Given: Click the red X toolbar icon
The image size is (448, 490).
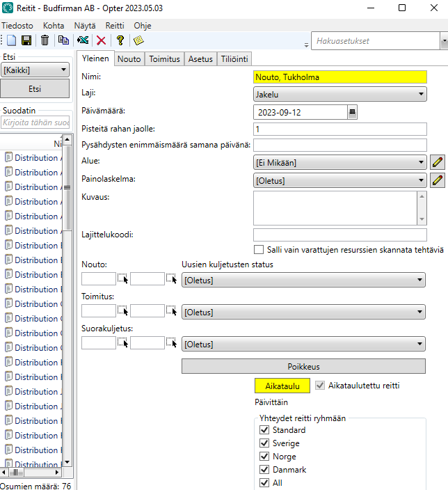Looking at the screenshot, I should pyautogui.click(x=101, y=41).
